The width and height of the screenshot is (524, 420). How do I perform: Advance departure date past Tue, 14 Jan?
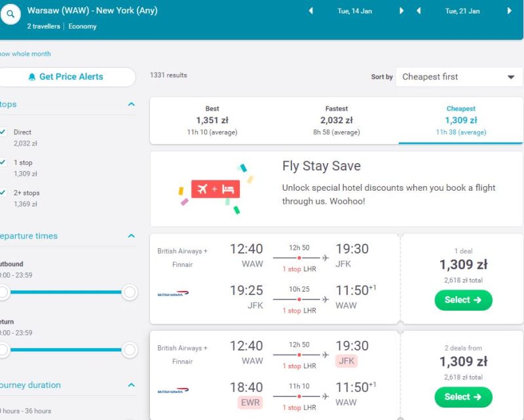(x=402, y=11)
